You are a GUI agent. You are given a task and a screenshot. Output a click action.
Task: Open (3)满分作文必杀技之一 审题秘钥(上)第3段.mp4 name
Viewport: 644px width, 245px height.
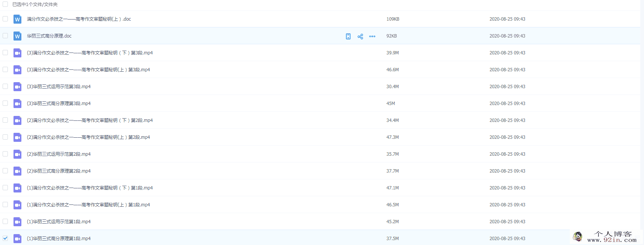click(x=89, y=70)
